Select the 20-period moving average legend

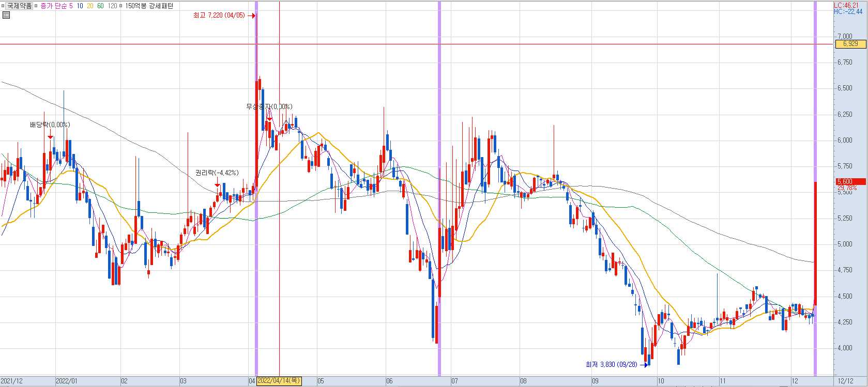90,6
